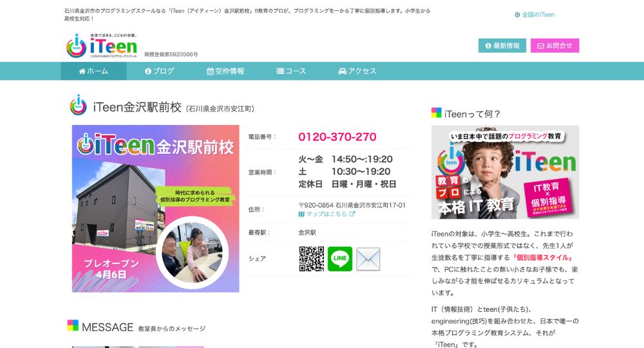Click the iTeenって何？ sidebar heading

point(472,114)
